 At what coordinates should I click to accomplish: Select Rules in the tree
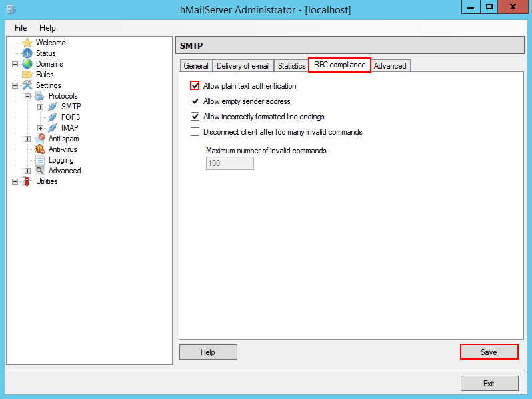tap(45, 75)
